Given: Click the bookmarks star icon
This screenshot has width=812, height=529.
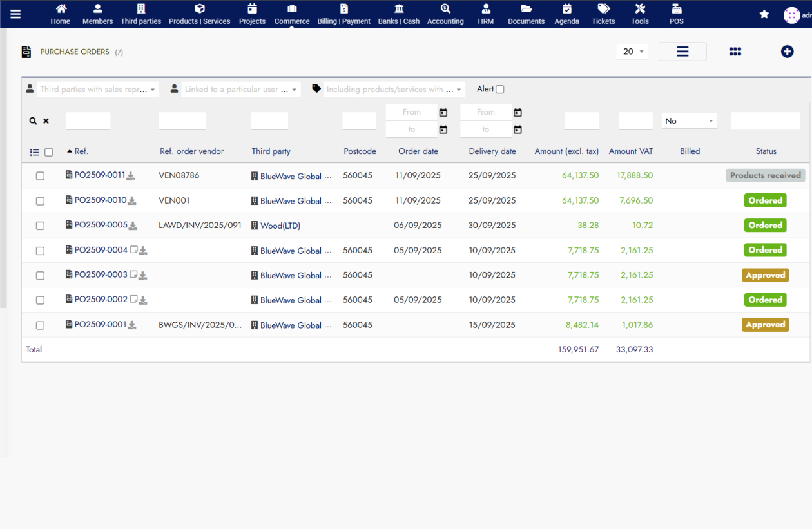Looking at the screenshot, I should click(764, 14).
